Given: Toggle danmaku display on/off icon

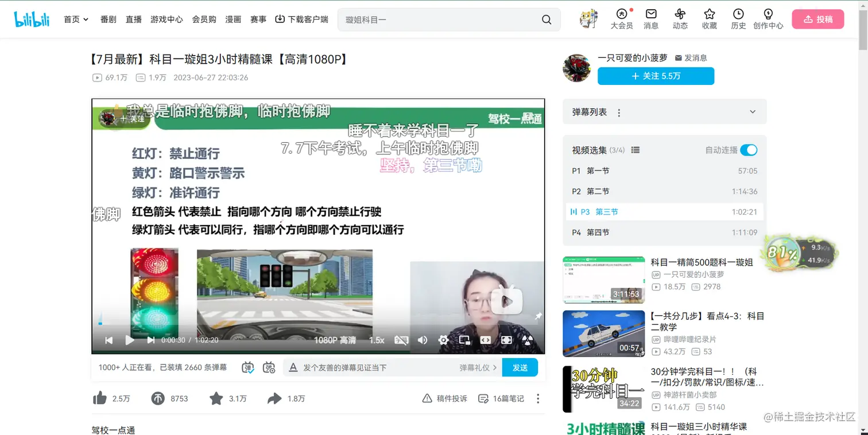Looking at the screenshot, I should [x=248, y=367].
